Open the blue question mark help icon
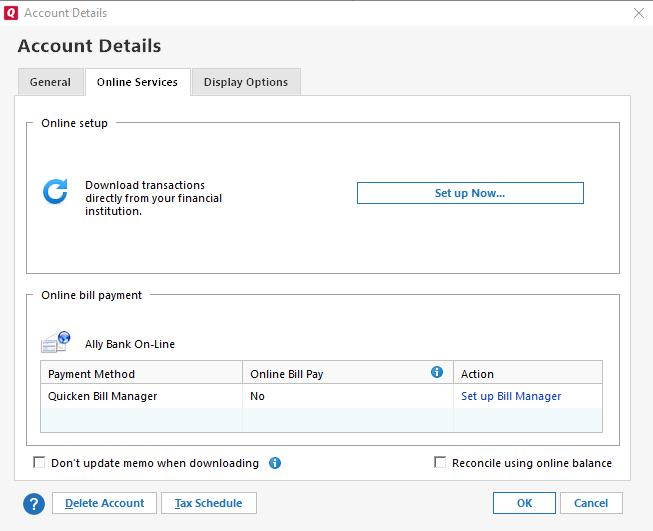Viewport: 653px width, 531px height. click(34, 504)
